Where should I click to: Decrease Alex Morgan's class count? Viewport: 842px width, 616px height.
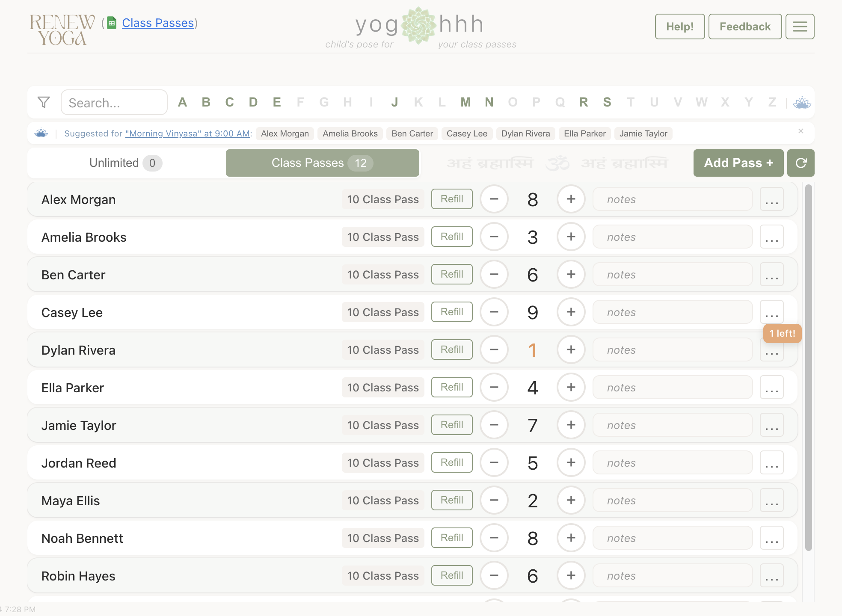tap(494, 199)
